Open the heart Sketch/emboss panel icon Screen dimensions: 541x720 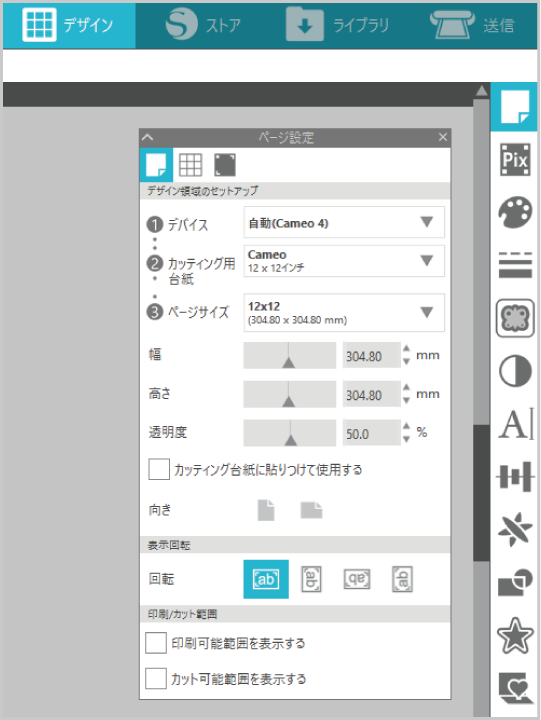516,688
